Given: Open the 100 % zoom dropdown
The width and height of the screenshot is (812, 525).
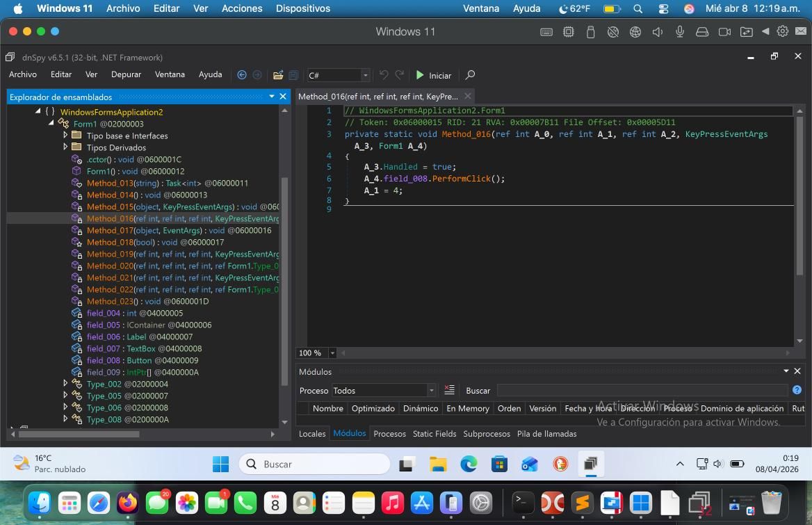Looking at the screenshot, I should coord(332,353).
